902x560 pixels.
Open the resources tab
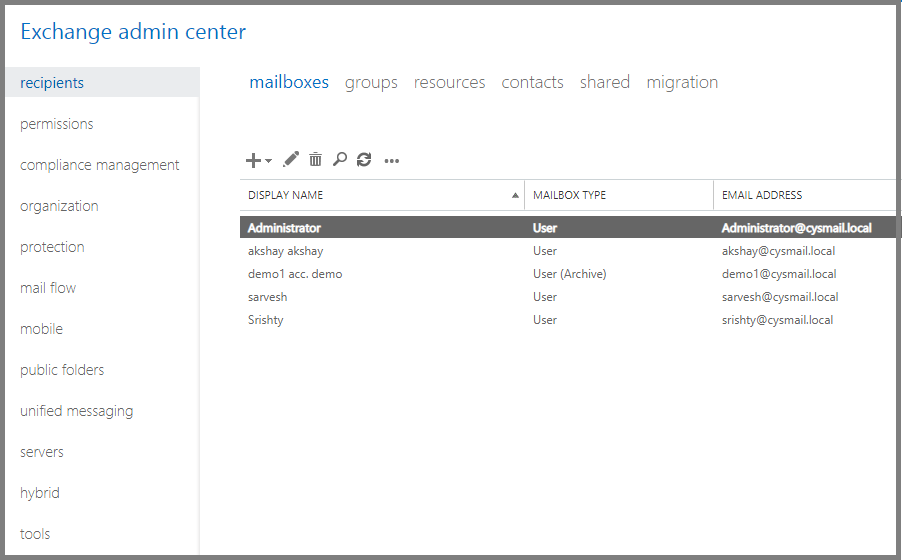(449, 82)
